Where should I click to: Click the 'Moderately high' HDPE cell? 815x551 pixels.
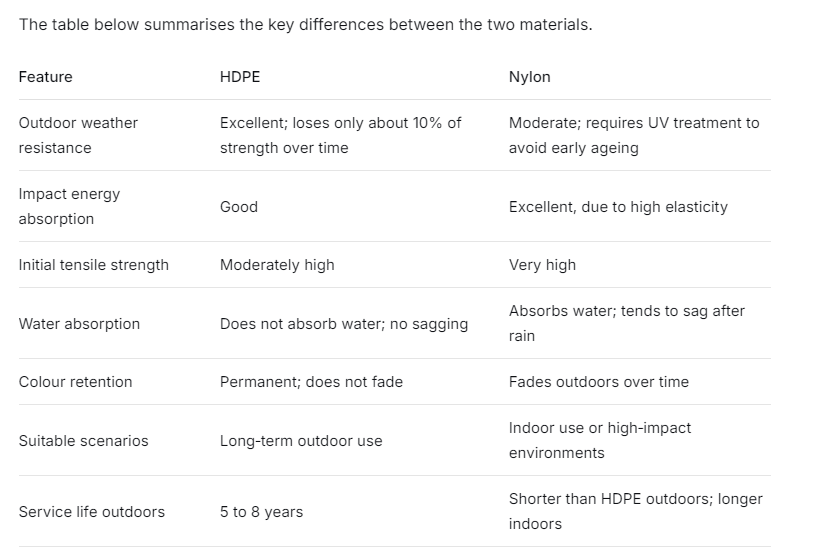(277, 265)
